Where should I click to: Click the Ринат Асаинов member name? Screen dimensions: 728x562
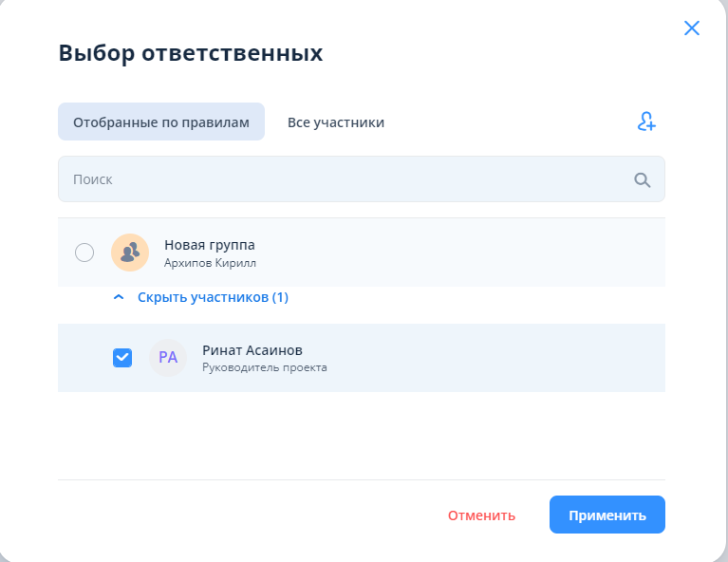252,350
